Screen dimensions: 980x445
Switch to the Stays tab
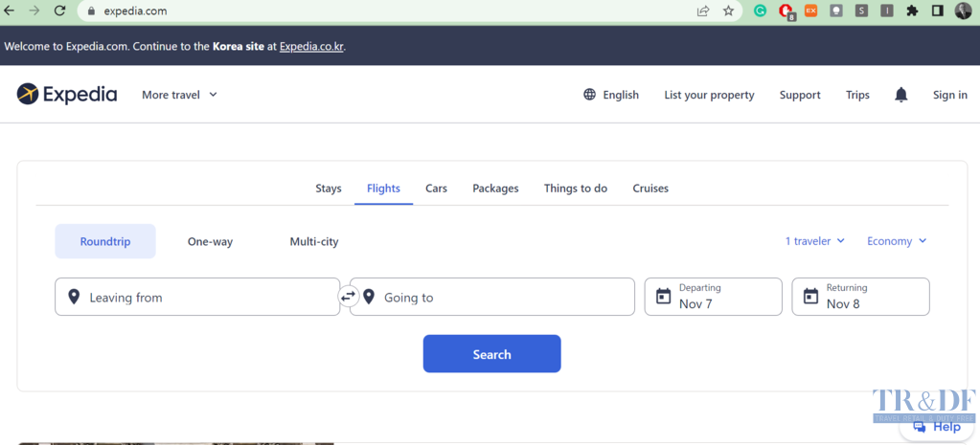329,189
